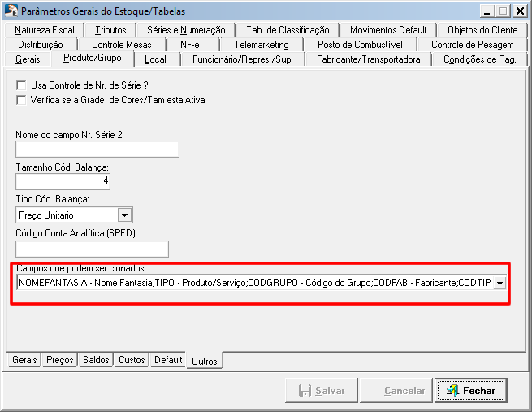Select the NF-e tab

point(188,45)
